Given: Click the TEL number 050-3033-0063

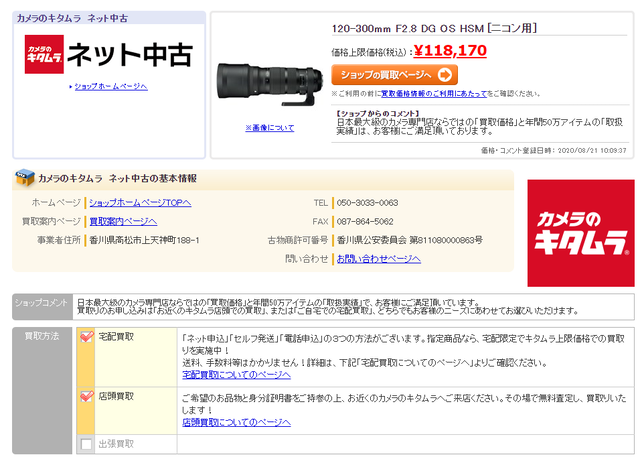Looking at the screenshot, I should click(367, 203).
